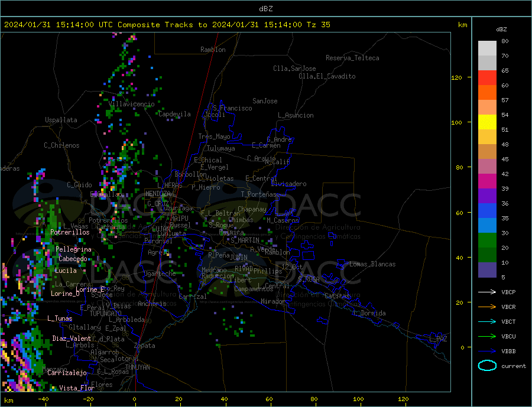The image size is (532, 407).
Task: Select the light blue 30 dBZ swatch
Action: pos(487,226)
